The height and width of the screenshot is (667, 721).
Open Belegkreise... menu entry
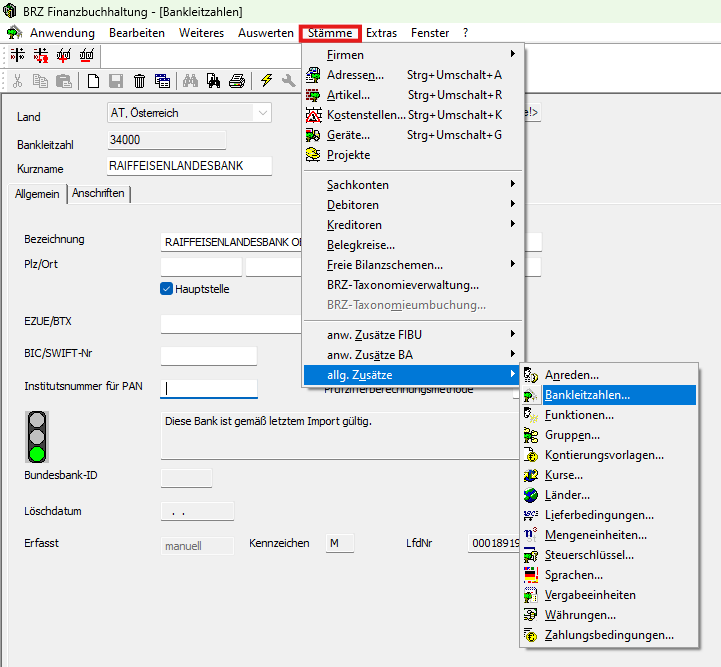(413, 245)
